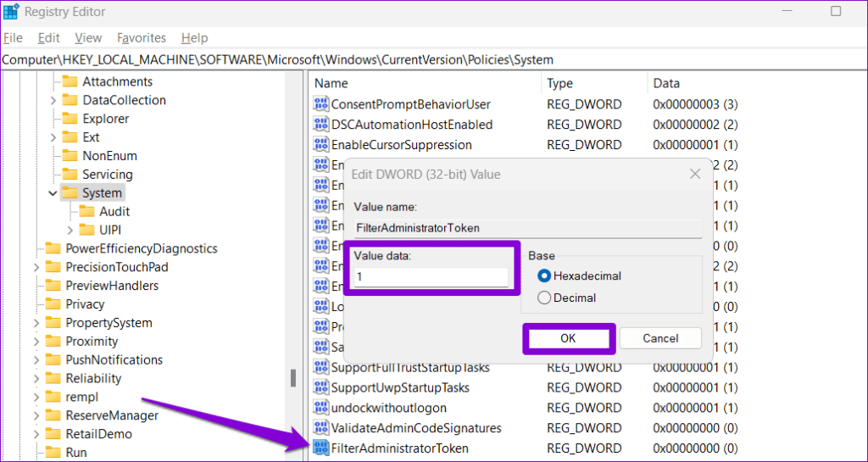Click the PushNotifications folder icon
The width and height of the screenshot is (868, 462).
[x=53, y=359]
